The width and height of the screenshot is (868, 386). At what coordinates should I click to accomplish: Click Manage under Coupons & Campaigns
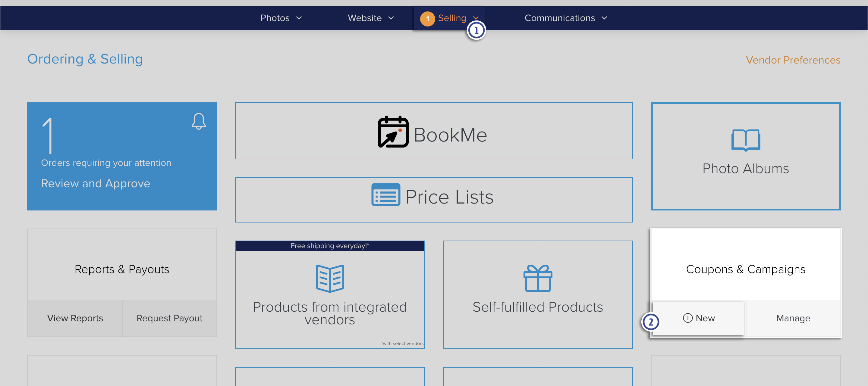[x=793, y=318]
